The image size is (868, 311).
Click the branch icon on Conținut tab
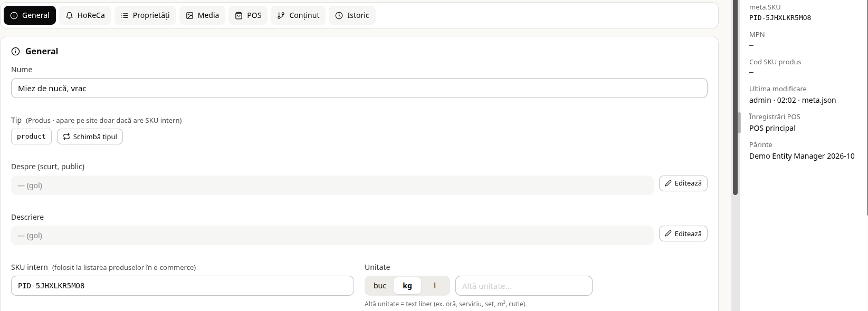pyautogui.click(x=281, y=16)
